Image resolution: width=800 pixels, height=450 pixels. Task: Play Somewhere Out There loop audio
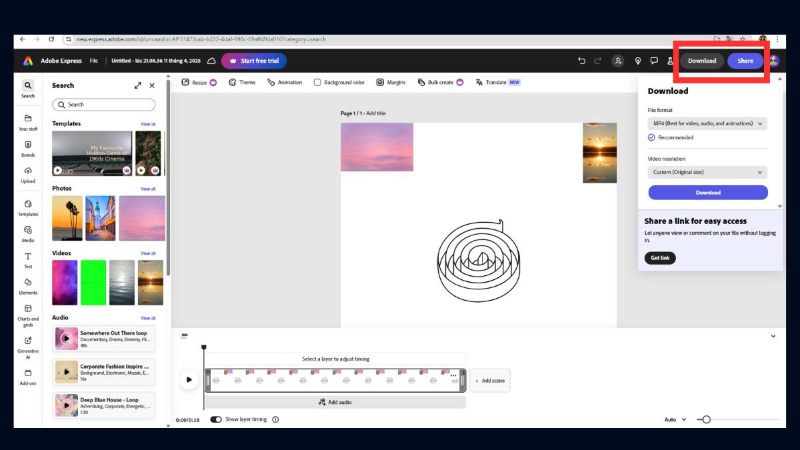tap(66, 338)
